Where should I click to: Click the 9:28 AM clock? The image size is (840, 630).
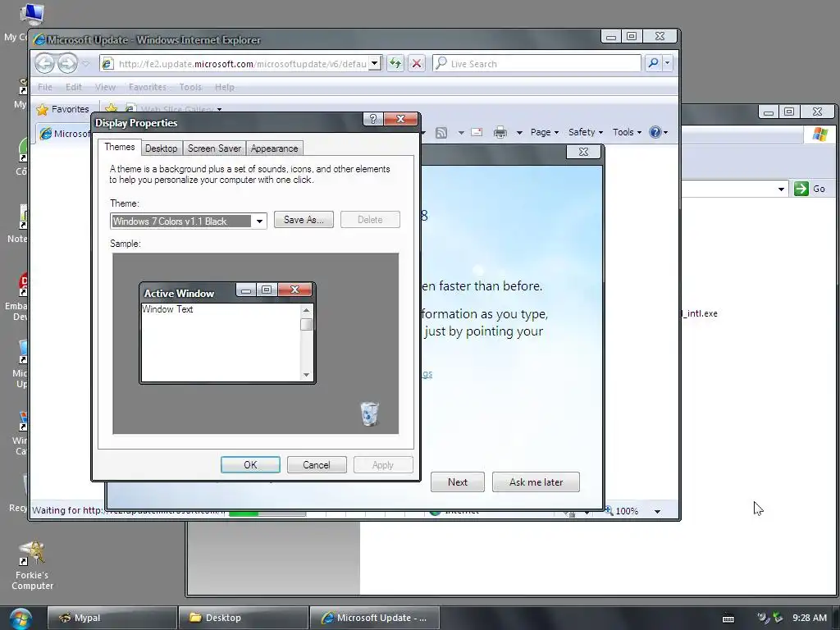pos(810,618)
